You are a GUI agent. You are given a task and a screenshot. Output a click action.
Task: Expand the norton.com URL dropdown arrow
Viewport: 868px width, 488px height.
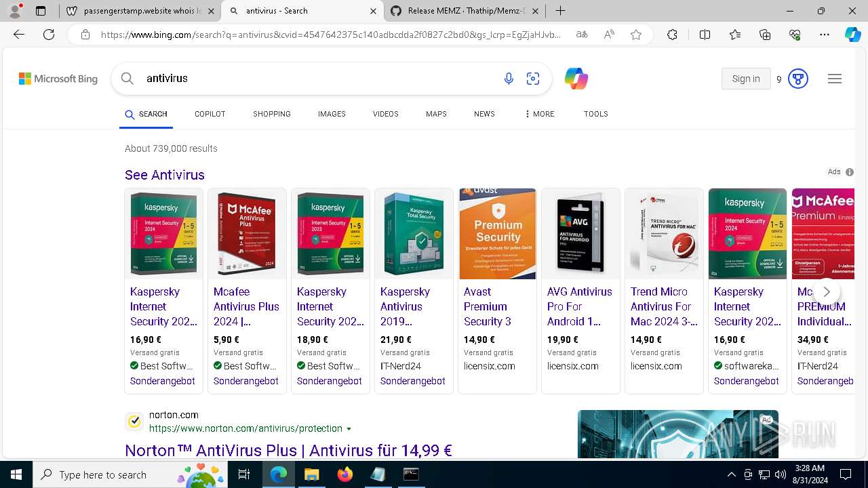tap(349, 429)
